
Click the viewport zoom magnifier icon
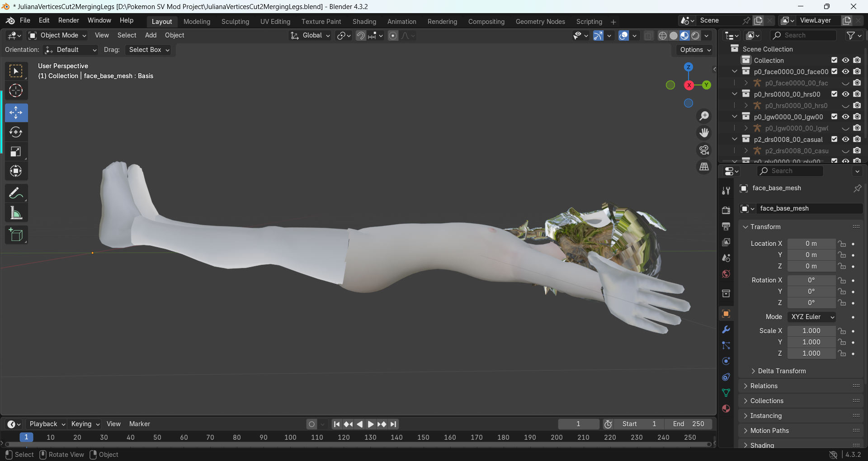click(704, 116)
